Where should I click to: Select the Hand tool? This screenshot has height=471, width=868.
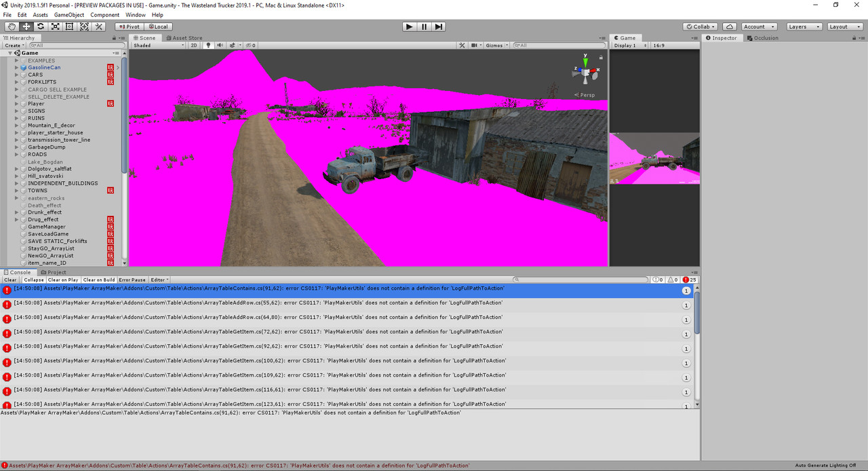(12, 26)
